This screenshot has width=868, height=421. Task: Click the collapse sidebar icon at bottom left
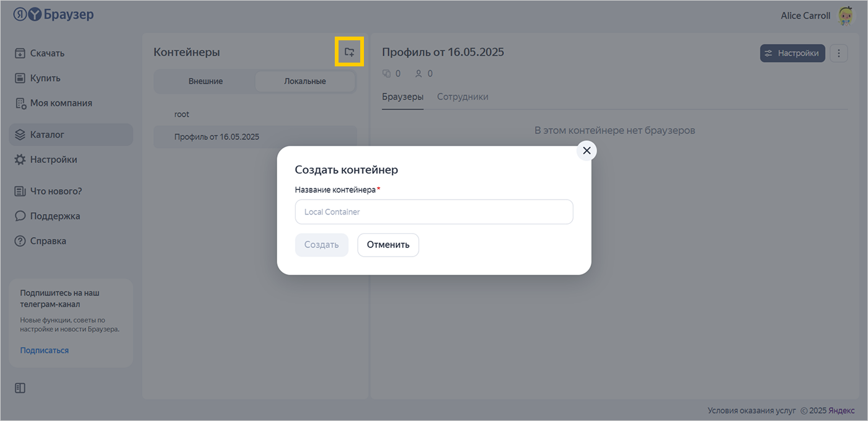pos(20,388)
